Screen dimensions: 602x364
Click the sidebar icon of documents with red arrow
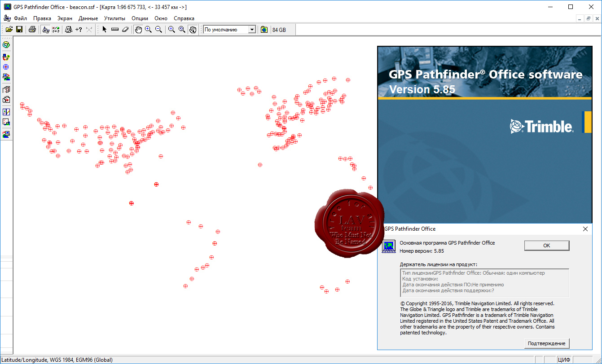click(x=6, y=100)
